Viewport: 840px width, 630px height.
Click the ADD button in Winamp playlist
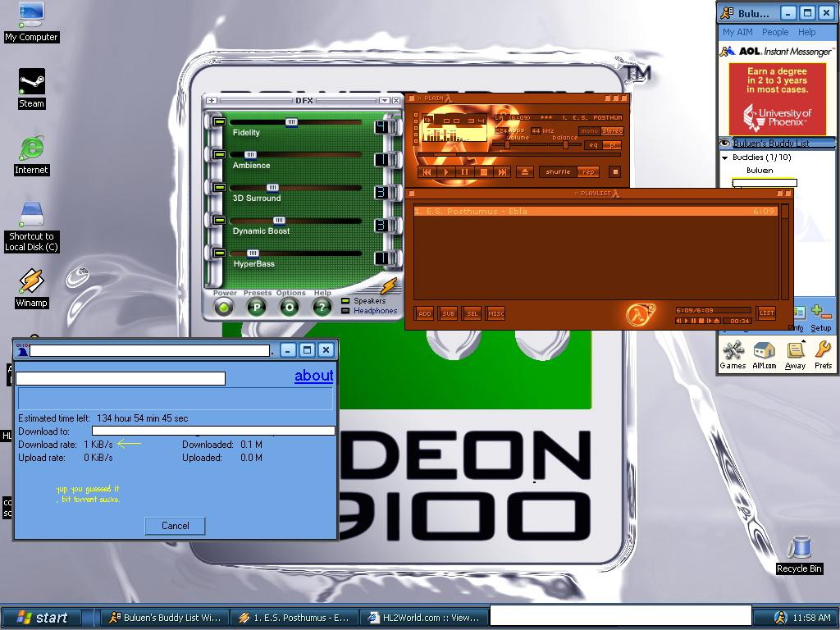coord(424,313)
